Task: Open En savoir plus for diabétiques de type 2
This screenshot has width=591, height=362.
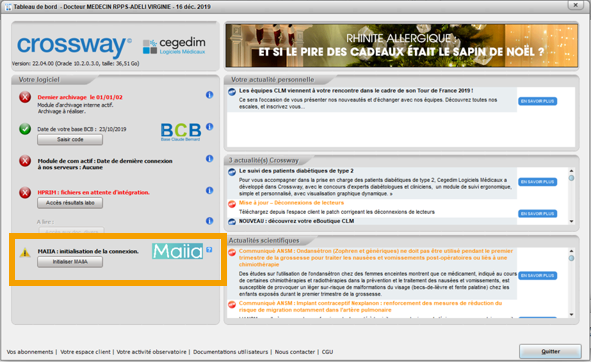Action: (x=537, y=182)
